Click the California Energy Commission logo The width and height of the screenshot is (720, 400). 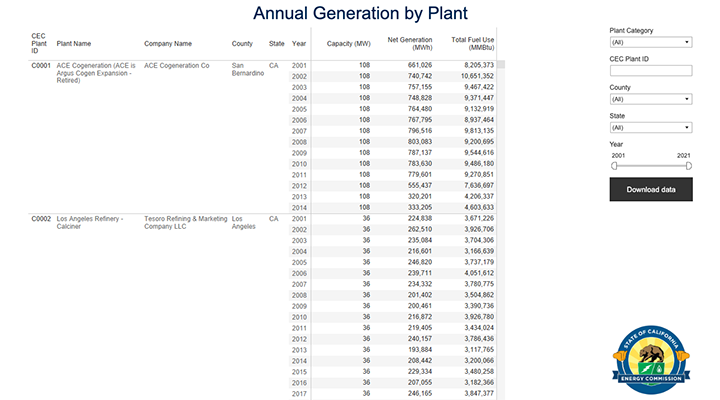click(x=651, y=360)
